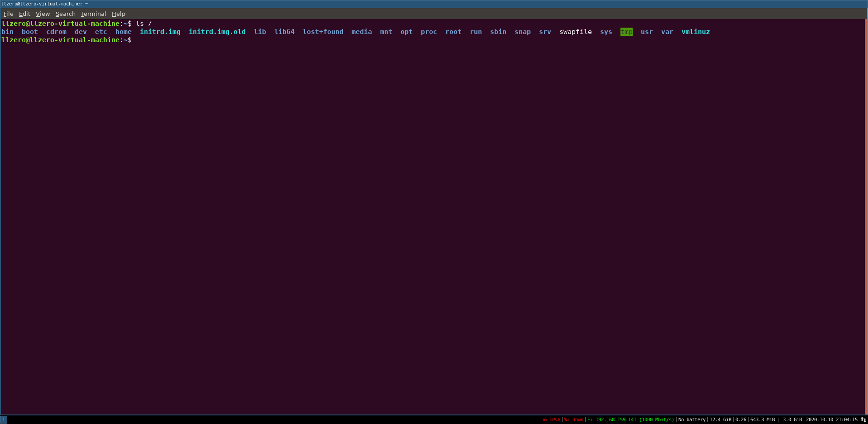Open the Terminal menu
This screenshot has width=868, height=424.
coord(93,14)
